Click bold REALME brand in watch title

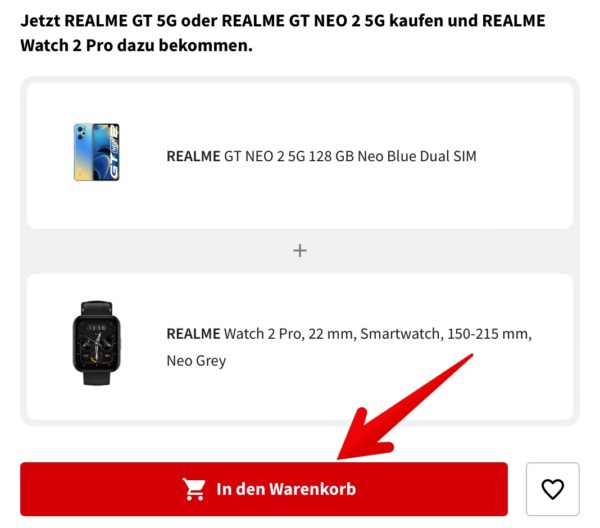193,334
